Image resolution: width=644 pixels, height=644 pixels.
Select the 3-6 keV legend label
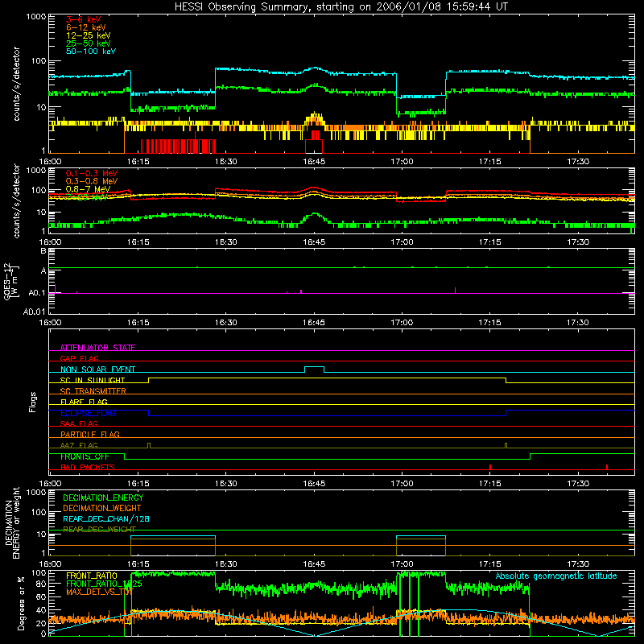coord(84,19)
